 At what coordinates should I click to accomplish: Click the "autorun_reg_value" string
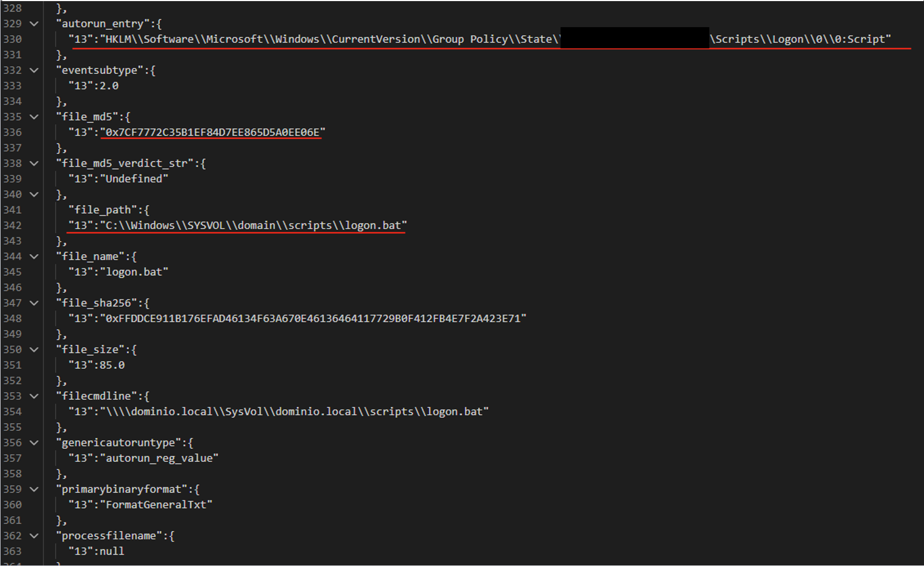[x=159, y=458]
